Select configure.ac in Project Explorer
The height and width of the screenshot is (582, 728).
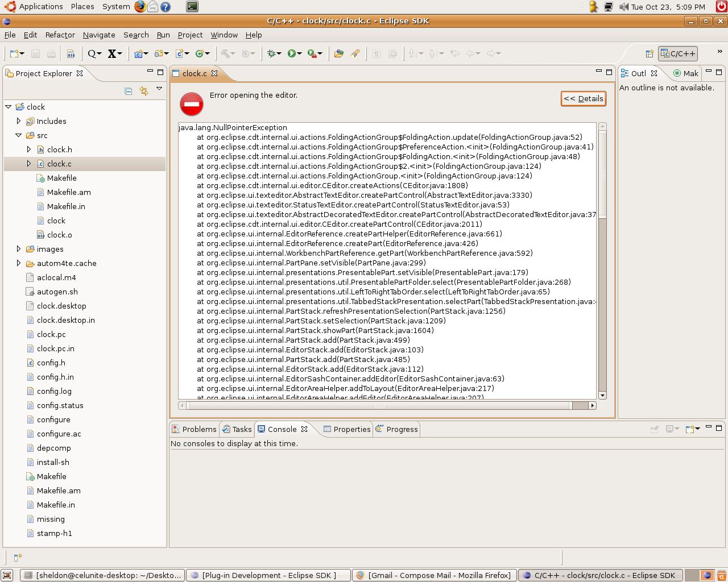click(59, 434)
